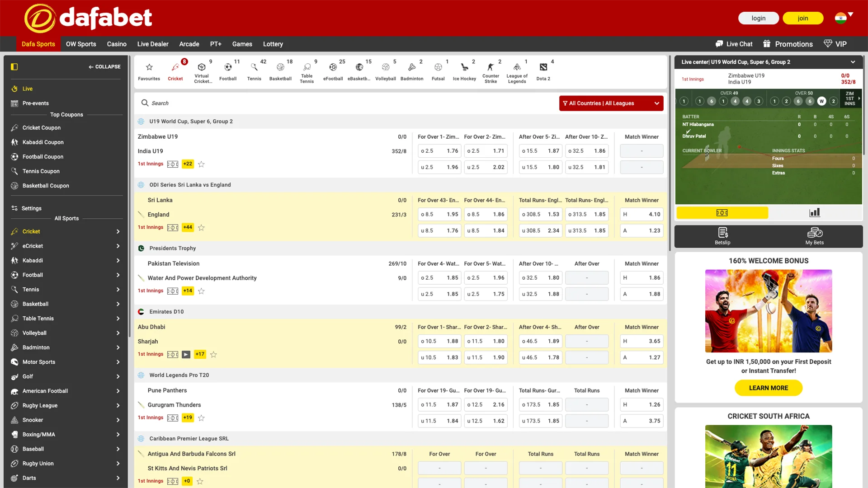Toggle favourite star for Sri Lanka match
Screen dimensions: 868x488
[201, 228]
